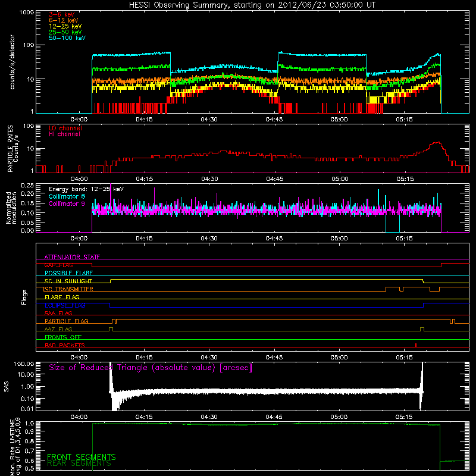Screen dimensions: 476x476
Task: Click the FLARE FLAG label
Action: click(62, 297)
